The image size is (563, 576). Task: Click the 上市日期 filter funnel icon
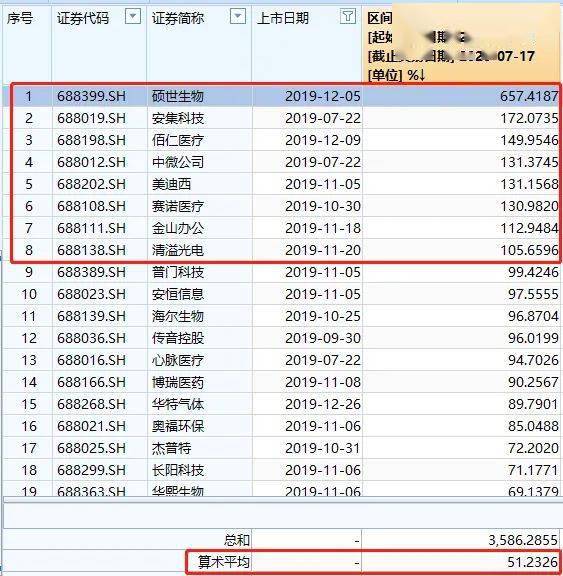(347, 17)
